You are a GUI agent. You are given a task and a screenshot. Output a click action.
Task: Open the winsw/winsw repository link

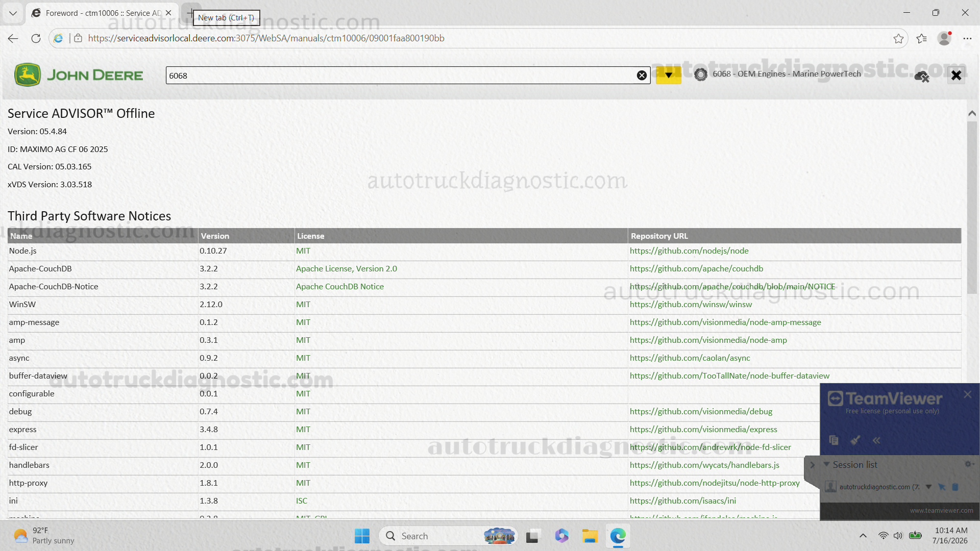click(691, 305)
